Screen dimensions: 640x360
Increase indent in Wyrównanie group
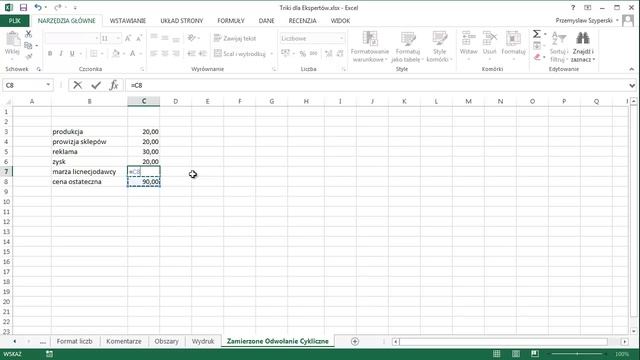coord(202,53)
